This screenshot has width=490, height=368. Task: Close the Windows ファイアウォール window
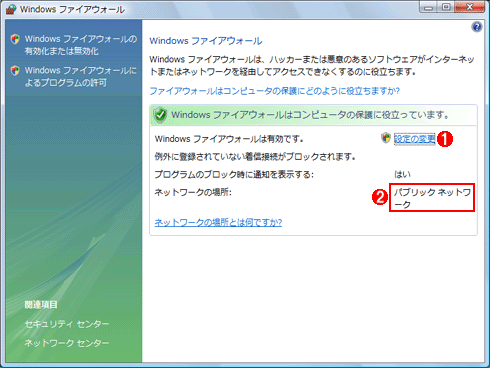[x=470, y=7]
